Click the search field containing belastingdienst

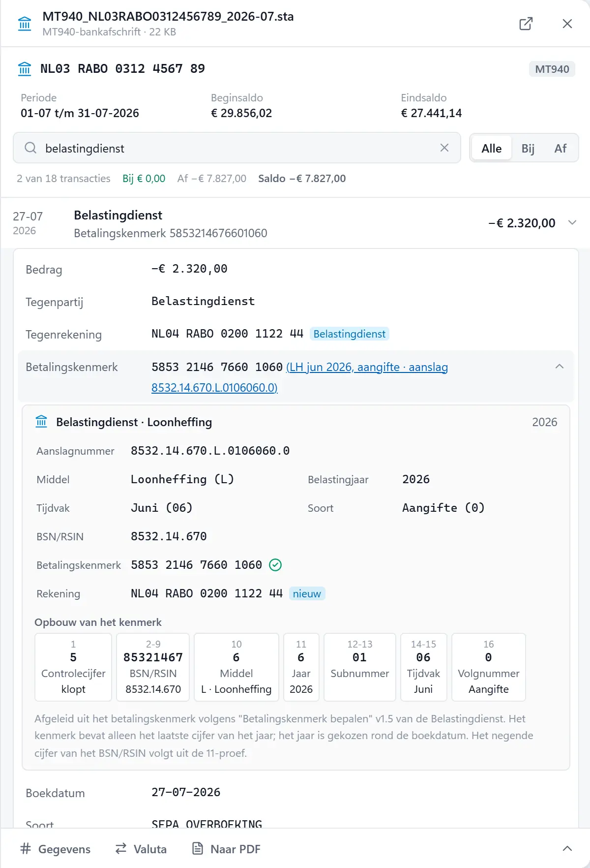click(237, 148)
